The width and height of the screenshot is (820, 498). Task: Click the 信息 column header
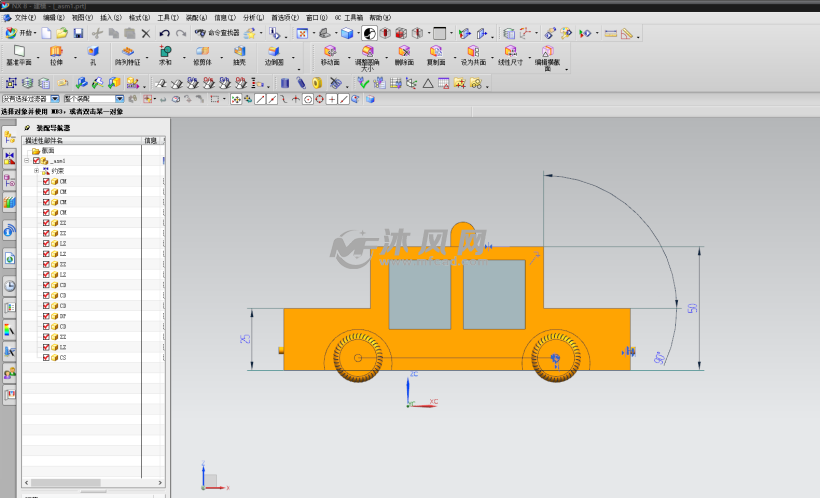point(151,140)
